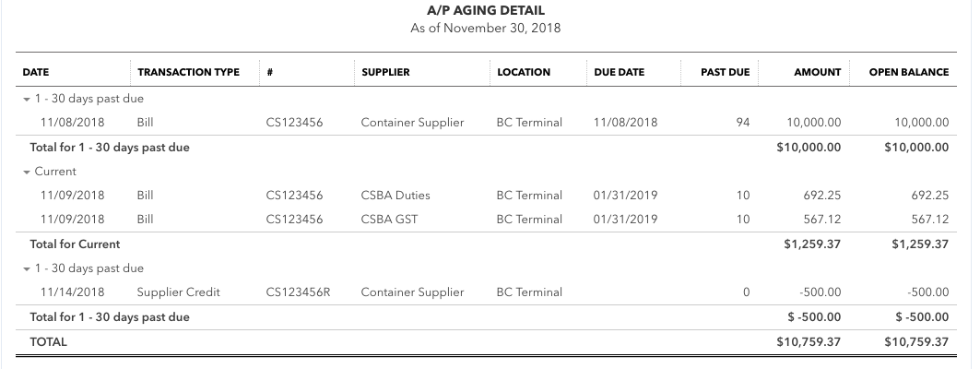980x369 pixels.
Task: Click the OPEN BALANCE column header
Action: [909, 72]
